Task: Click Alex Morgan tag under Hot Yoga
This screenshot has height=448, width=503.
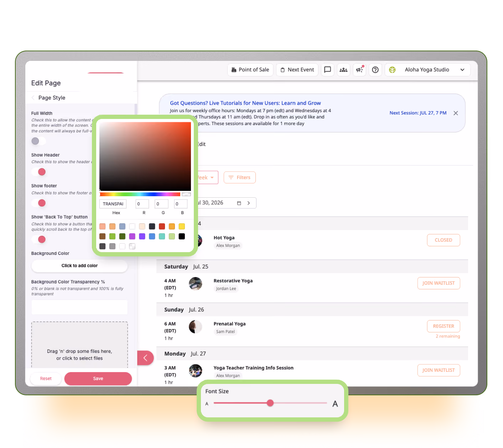Action: pos(228,246)
